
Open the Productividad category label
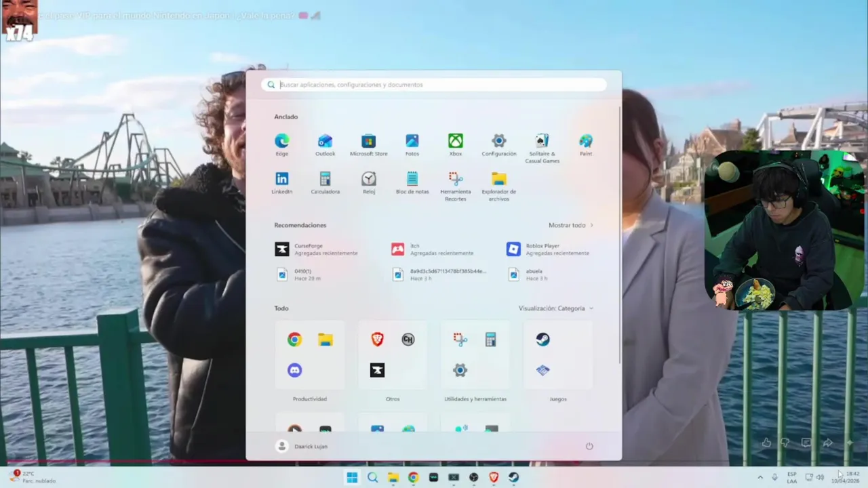tap(310, 399)
